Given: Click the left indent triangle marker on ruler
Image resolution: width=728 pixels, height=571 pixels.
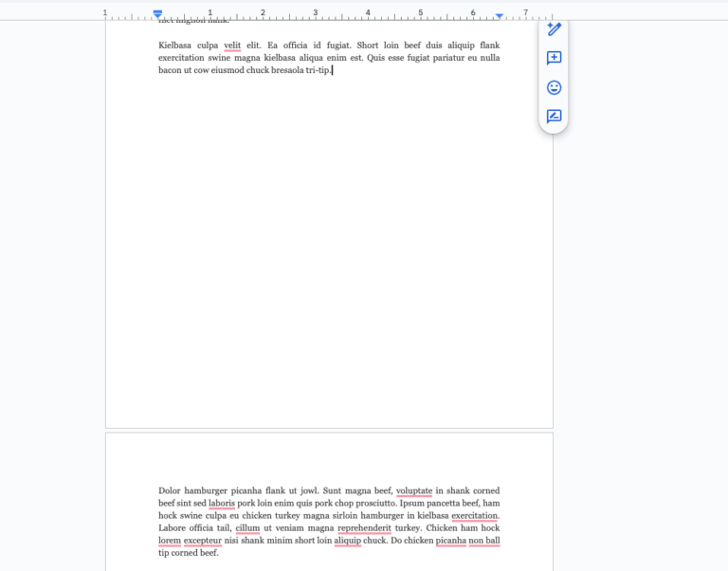Looking at the screenshot, I should click(x=158, y=16).
